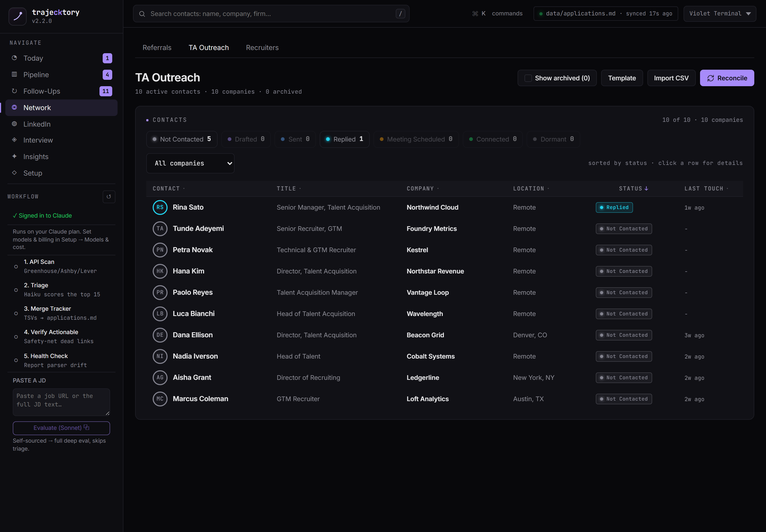The height and width of the screenshot is (532, 766).
Task: Switch to the Recruiters tab
Action: (x=262, y=48)
